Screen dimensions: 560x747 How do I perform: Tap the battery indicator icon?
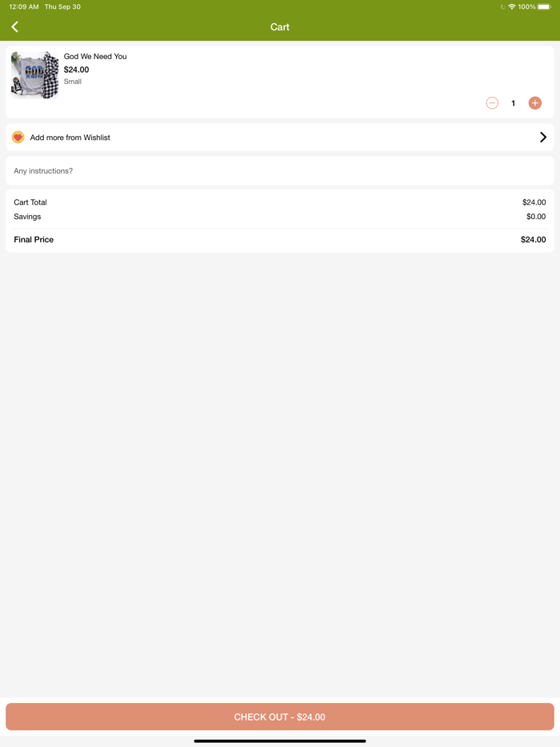[x=544, y=6]
